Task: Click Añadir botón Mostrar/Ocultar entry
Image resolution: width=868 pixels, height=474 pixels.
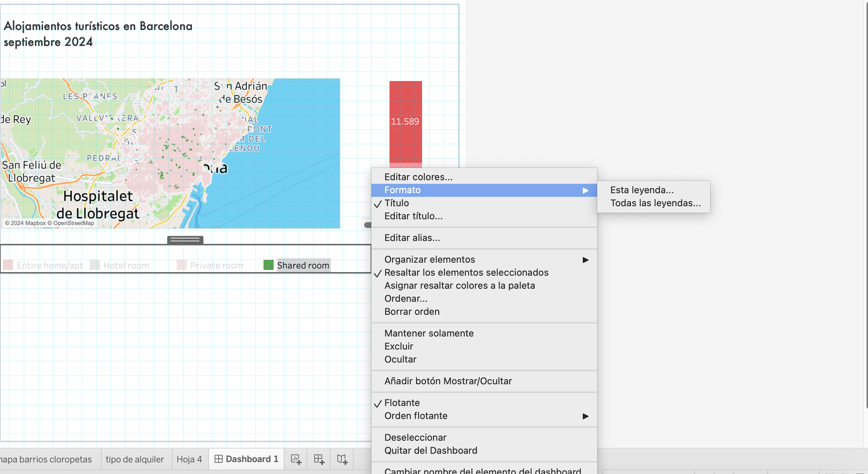Action: pos(448,381)
